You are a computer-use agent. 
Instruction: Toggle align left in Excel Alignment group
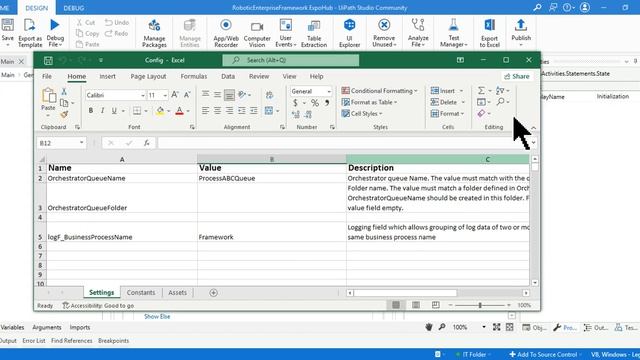[x=205, y=111]
